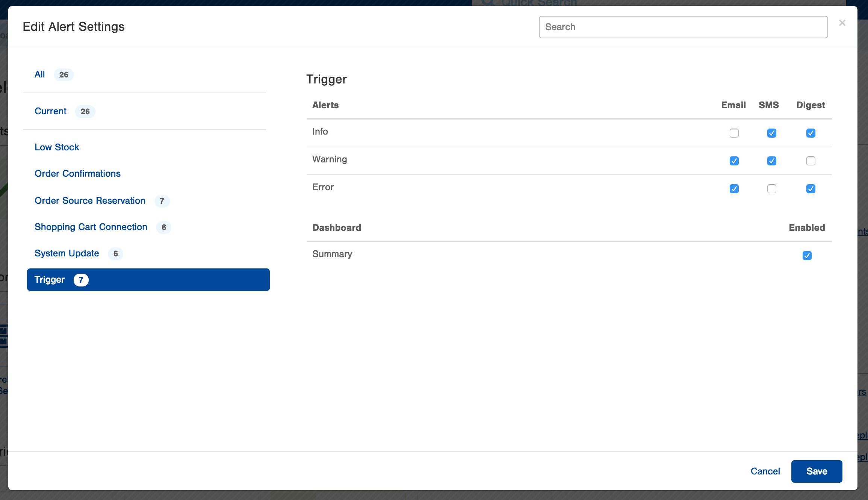The width and height of the screenshot is (868, 500).
Task: Open Order Source Reservation settings
Action: tap(90, 200)
